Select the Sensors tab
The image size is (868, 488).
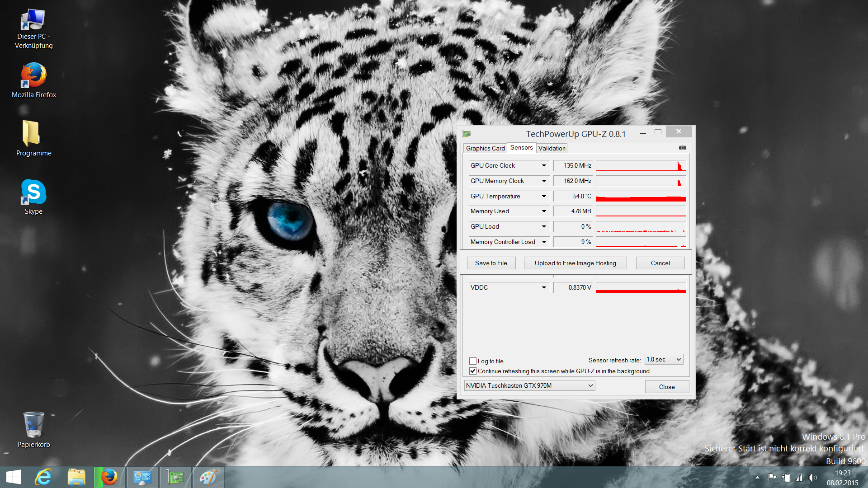tap(521, 148)
